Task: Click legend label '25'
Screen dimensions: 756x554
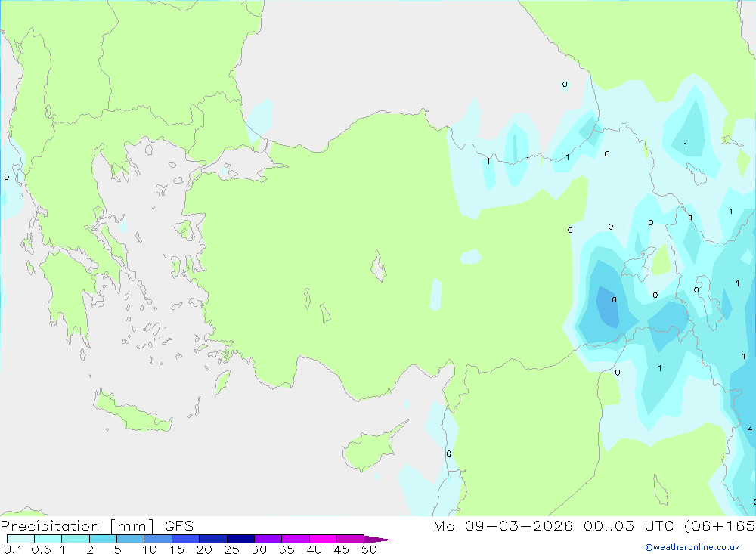Action: [x=232, y=549]
